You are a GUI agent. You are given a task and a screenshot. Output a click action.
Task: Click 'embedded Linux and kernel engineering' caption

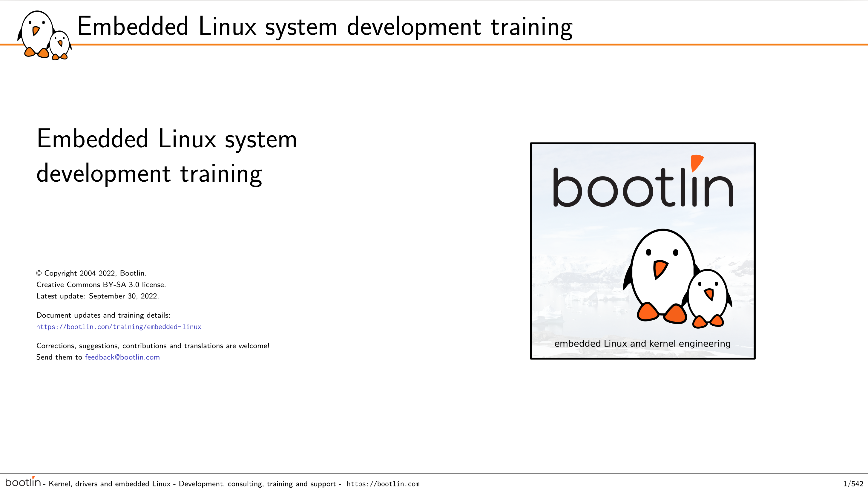[x=642, y=344]
